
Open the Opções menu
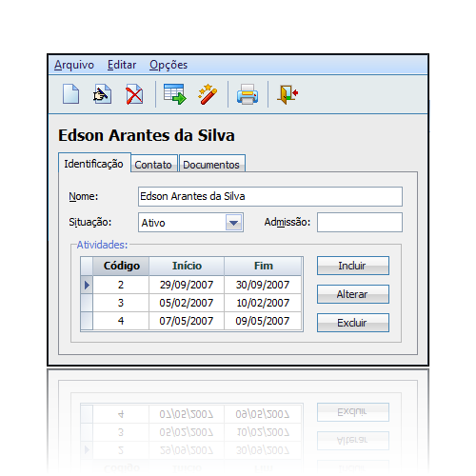point(169,65)
